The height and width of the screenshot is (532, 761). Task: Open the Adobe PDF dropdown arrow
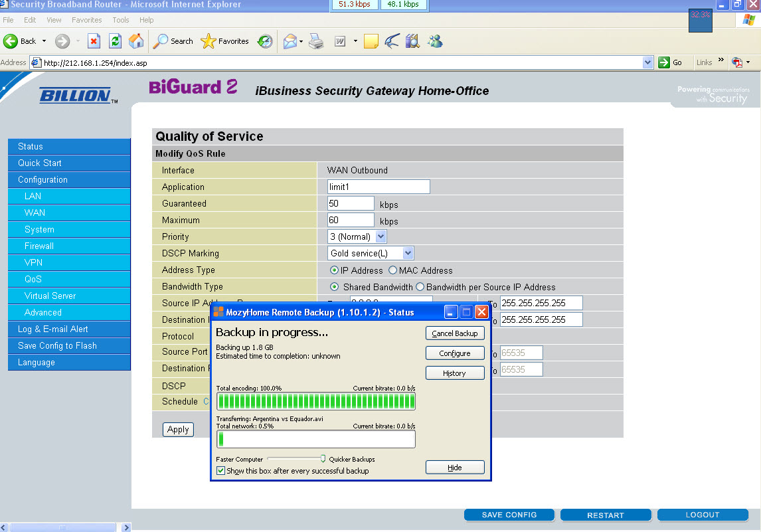748,62
